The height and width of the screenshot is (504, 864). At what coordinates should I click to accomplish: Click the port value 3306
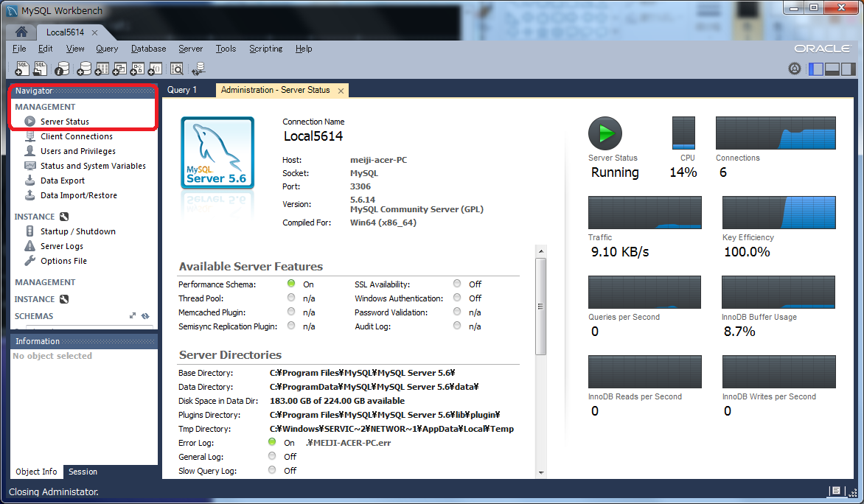pos(360,186)
